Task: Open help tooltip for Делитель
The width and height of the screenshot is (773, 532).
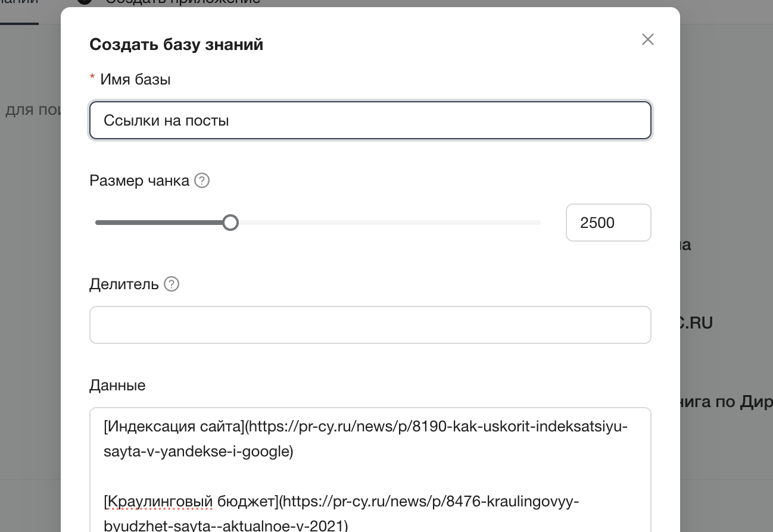Action: pyautogui.click(x=171, y=284)
